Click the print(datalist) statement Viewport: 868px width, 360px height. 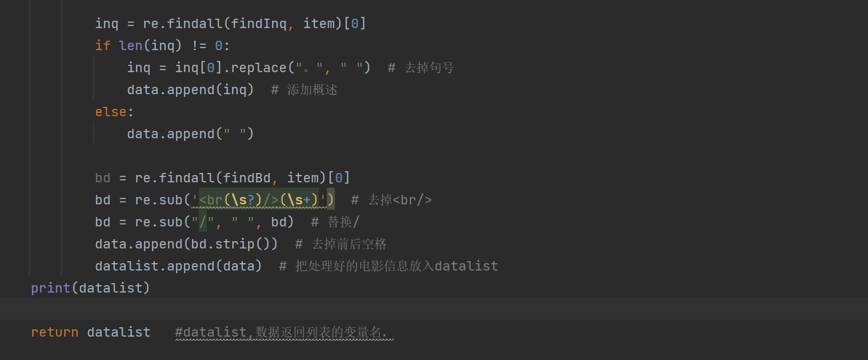pyautogui.click(x=91, y=289)
